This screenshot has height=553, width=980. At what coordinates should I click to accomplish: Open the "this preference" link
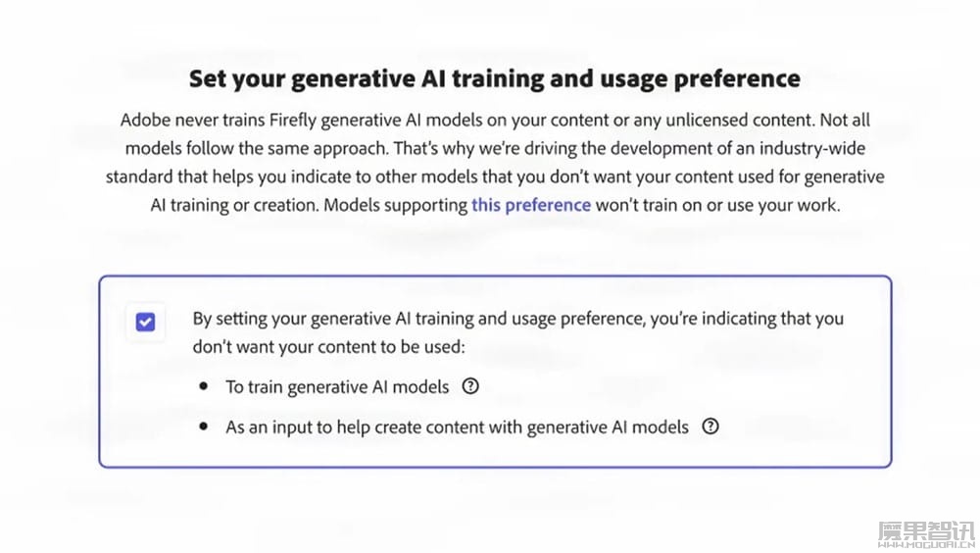[x=530, y=205]
